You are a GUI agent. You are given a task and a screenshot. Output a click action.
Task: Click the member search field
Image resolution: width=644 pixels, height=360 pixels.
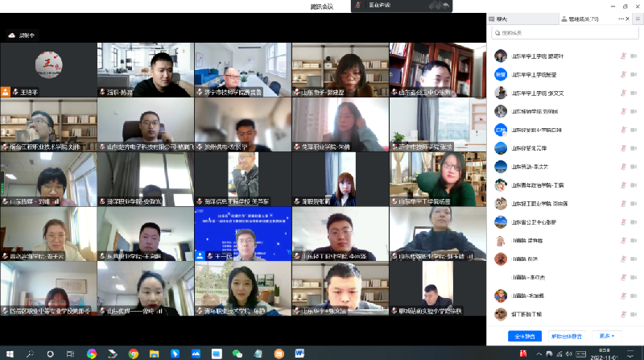click(x=563, y=33)
